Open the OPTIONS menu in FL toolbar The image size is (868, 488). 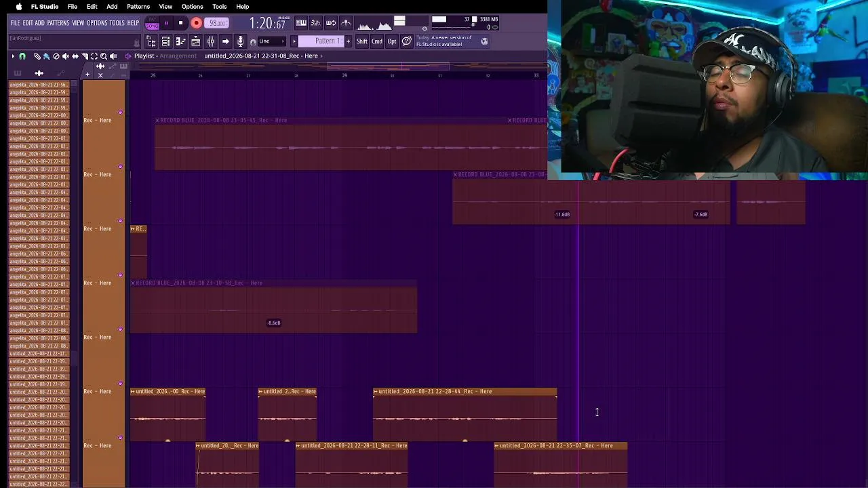[x=97, y=23]
